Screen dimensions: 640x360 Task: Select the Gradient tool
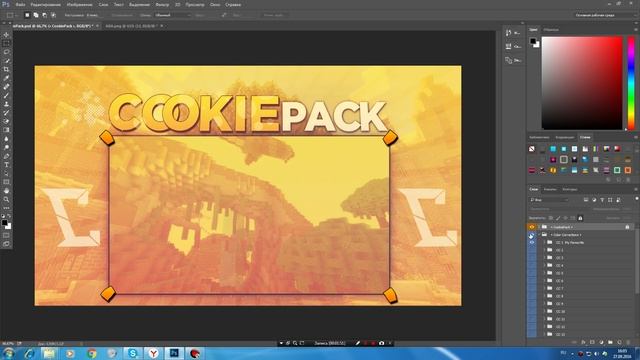6,130
